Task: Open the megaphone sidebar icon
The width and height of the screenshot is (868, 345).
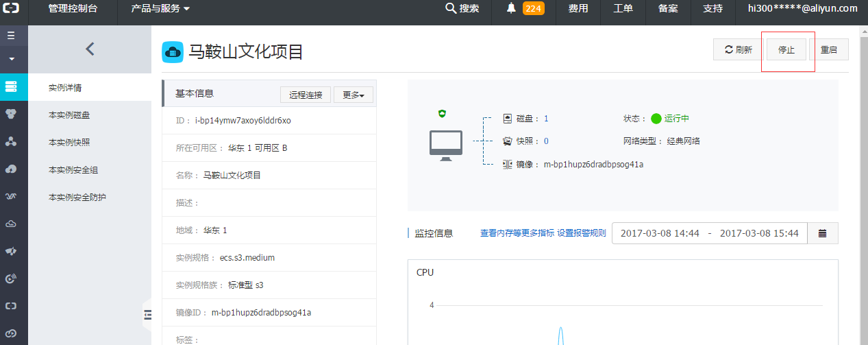Action: click(x=11, y=251)
